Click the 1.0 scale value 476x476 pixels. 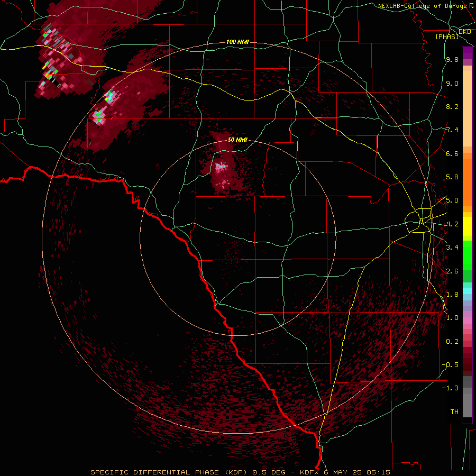point(452,318)
